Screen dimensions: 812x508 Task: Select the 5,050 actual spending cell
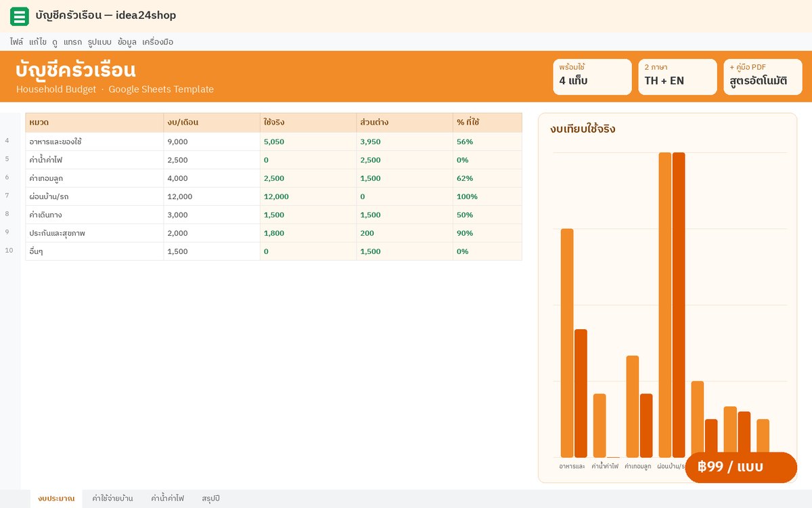[309, 142]
